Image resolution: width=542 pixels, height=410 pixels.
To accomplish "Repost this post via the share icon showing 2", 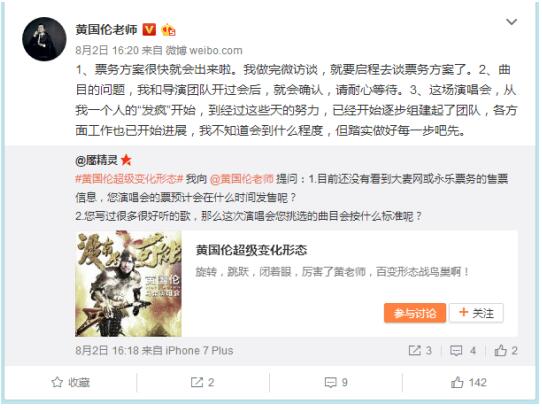I will pyautogui.click(x=203, y=382).
